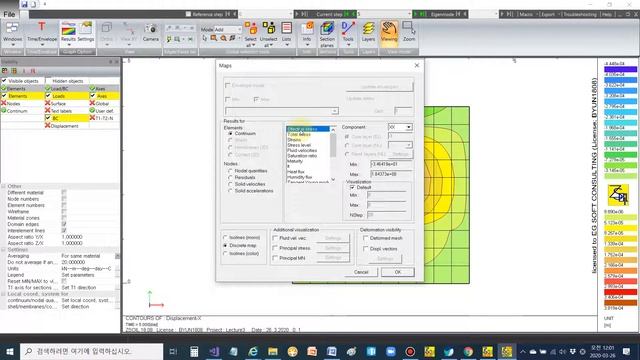Open the Camera tool

click(151, 33)
